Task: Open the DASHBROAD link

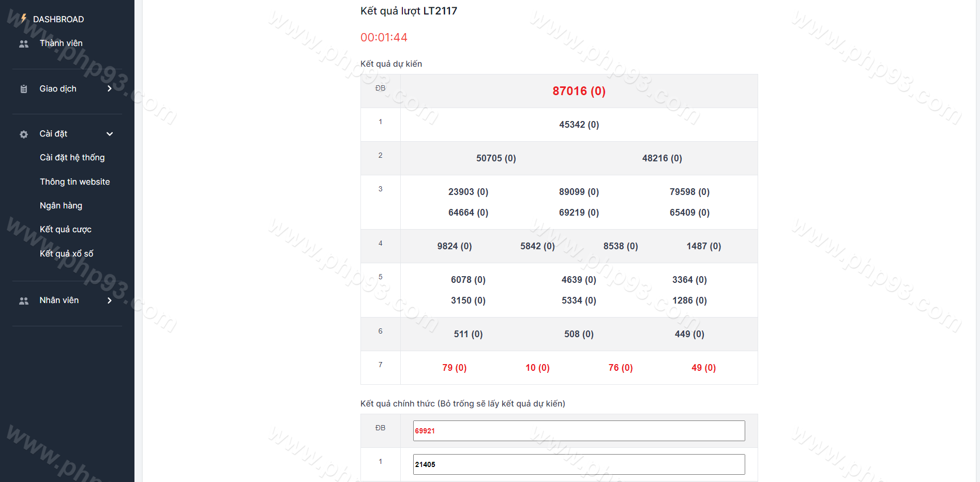Action: 58,19
